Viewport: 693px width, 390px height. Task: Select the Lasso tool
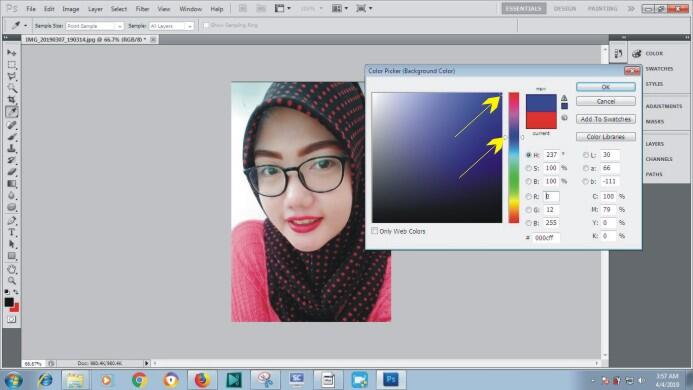coord(11,76)
